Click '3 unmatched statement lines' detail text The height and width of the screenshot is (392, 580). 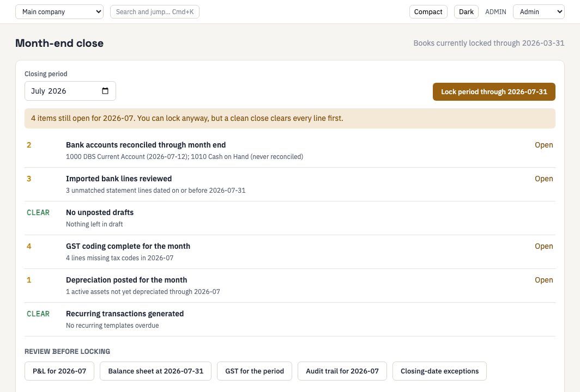tap(155, 190)
